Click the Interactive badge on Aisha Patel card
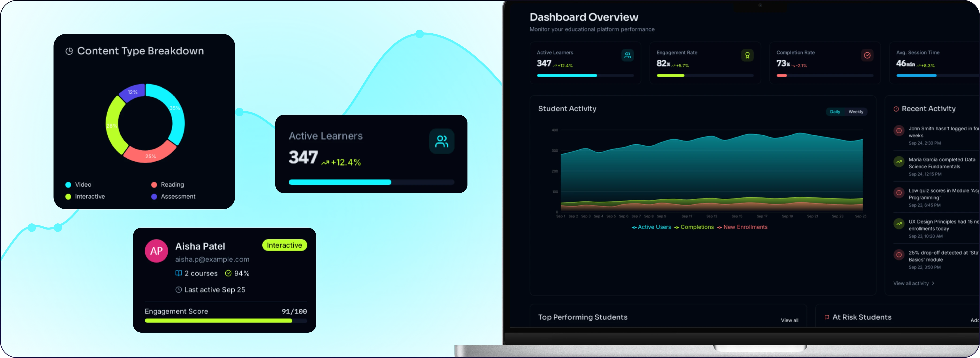Image resolution: width=980 pixels, height=358 pixels. (x=285, y=245)
